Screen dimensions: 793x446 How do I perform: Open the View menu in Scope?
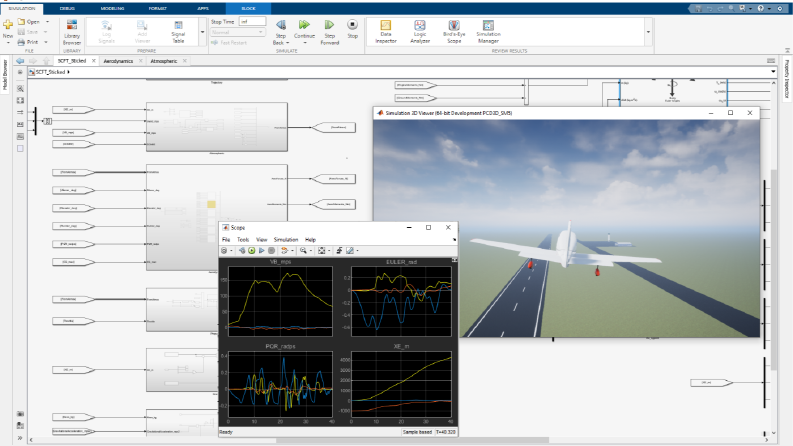pyautogui.click(x=261, y=240)
